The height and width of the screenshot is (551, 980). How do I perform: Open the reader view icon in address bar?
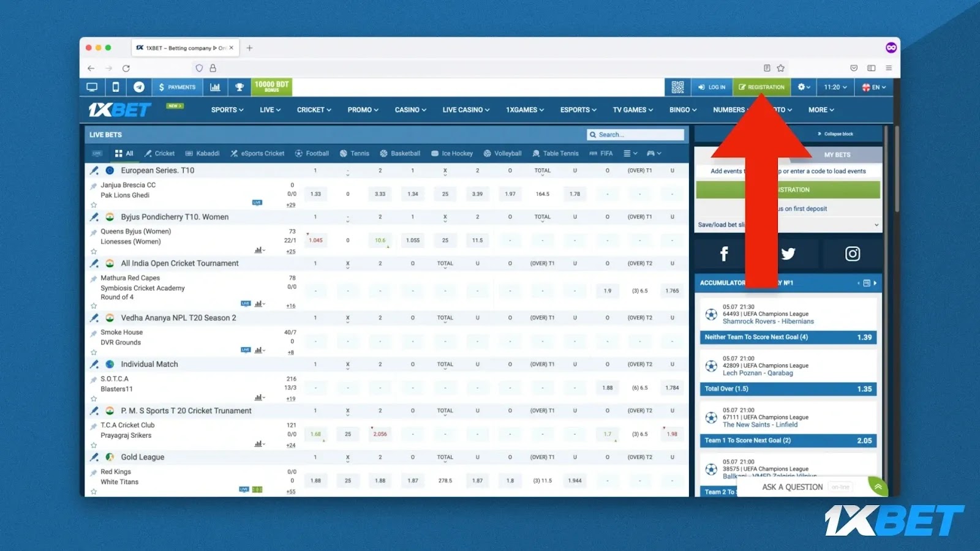767,68
